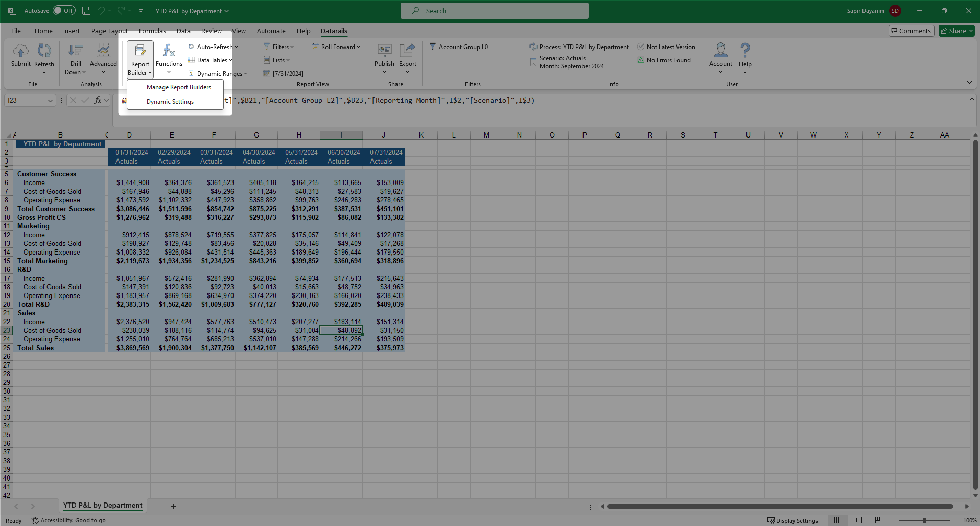The height and width of the screenshot is (526, 980).
Task: Adjust the zoom slider handle
Action: (x=924, y=520)
